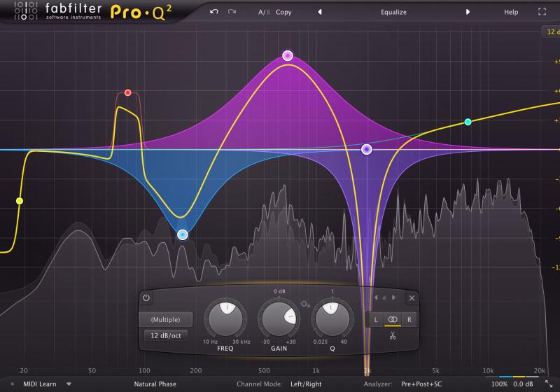This screenshot has width=560, height=392.
Task: Click the undo arrow icon
Action: (214, 12)
